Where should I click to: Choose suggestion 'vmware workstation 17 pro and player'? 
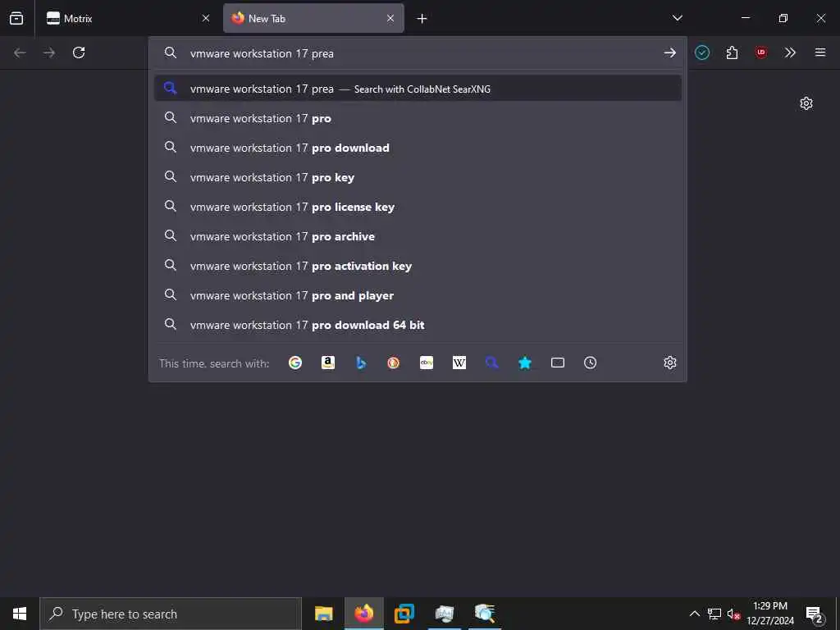point(418,295)
